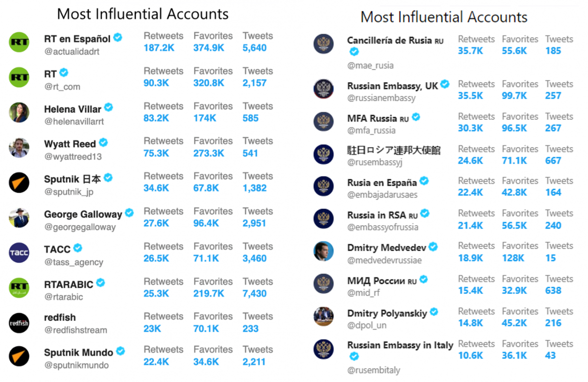The height and width of the screenshot is (382, 588).
Task: Open Wyatt Reed's profile photo
Action: [x=19, y=148]
